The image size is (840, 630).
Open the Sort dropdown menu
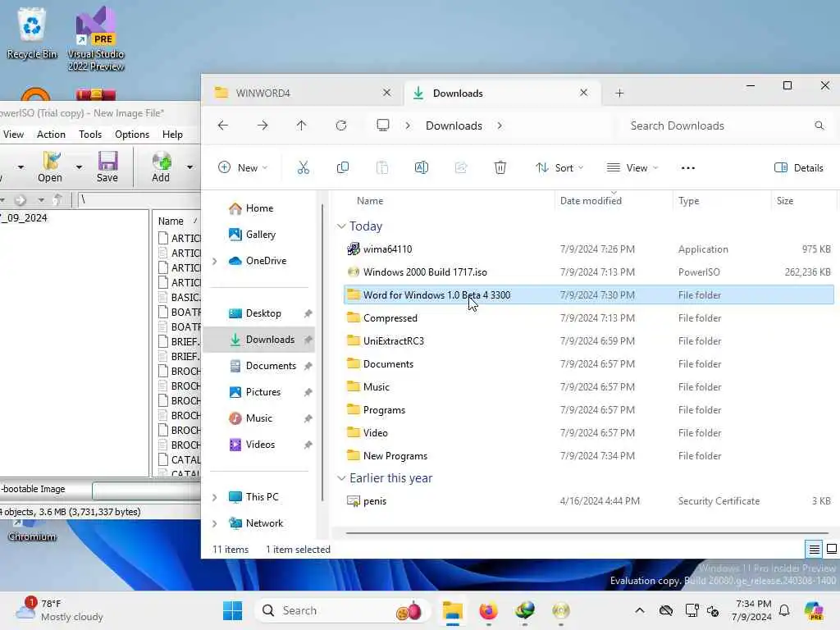click(559, 167)
